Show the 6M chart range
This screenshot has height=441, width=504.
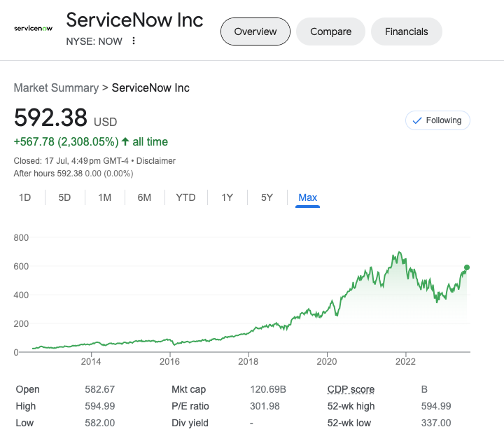[144, 197]
